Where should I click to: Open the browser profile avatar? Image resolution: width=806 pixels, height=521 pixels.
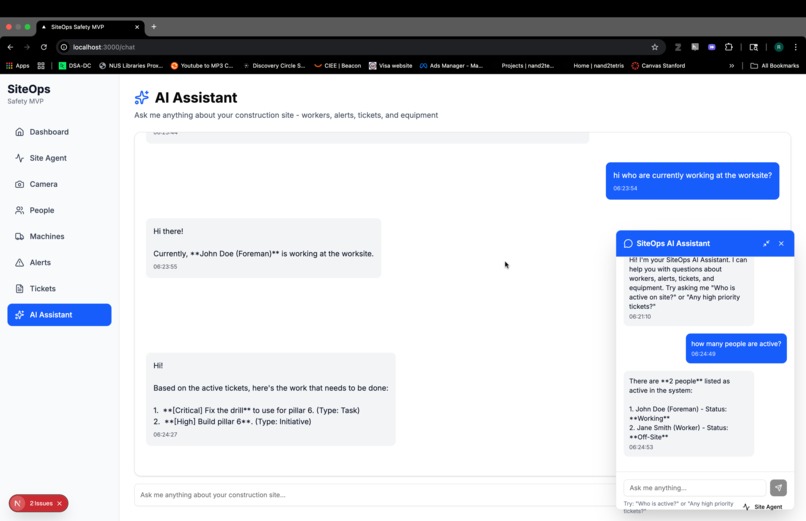[x=779, y=47]
